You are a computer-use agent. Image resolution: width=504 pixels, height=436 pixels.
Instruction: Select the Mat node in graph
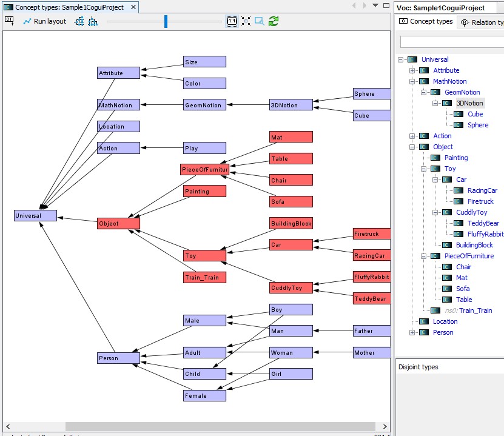(291, 137)
